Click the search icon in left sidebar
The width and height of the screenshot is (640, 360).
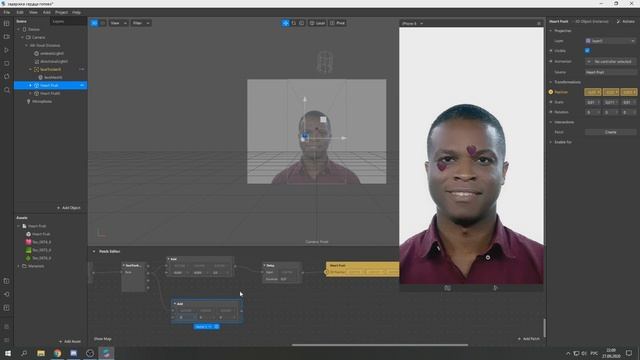coord(7,90)
